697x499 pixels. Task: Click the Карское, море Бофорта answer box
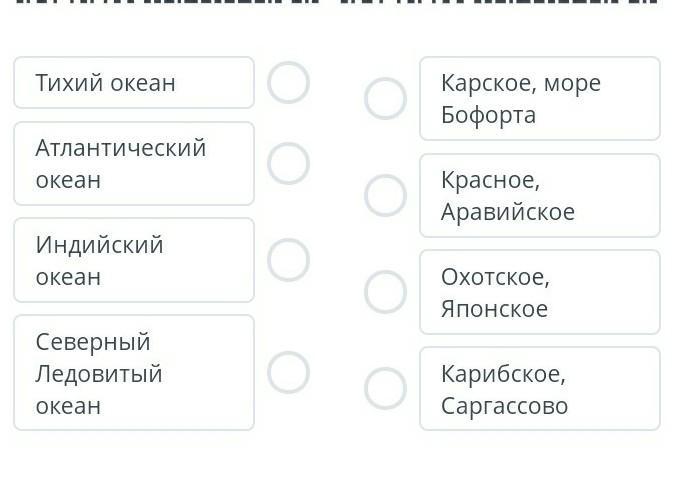[x=539, y=98]
